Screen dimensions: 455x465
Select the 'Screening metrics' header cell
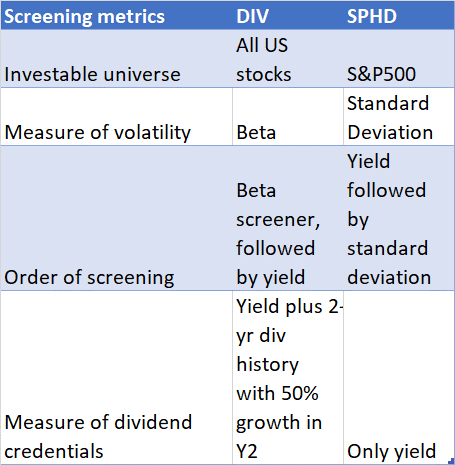116,16
